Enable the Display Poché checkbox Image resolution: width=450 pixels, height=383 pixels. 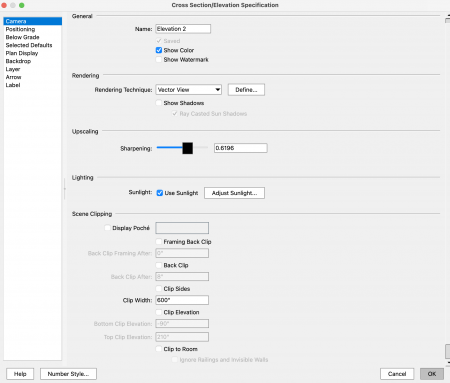(107, 228)
